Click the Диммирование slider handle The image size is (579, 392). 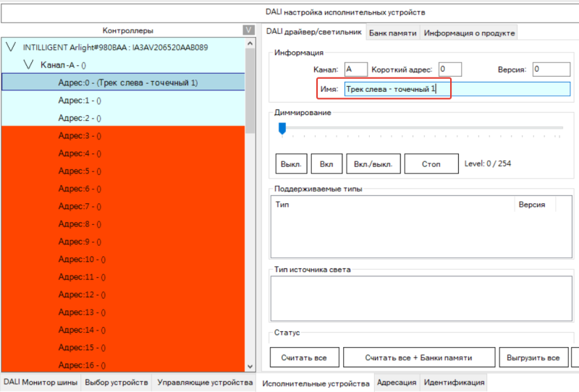(x=282, y=129)
